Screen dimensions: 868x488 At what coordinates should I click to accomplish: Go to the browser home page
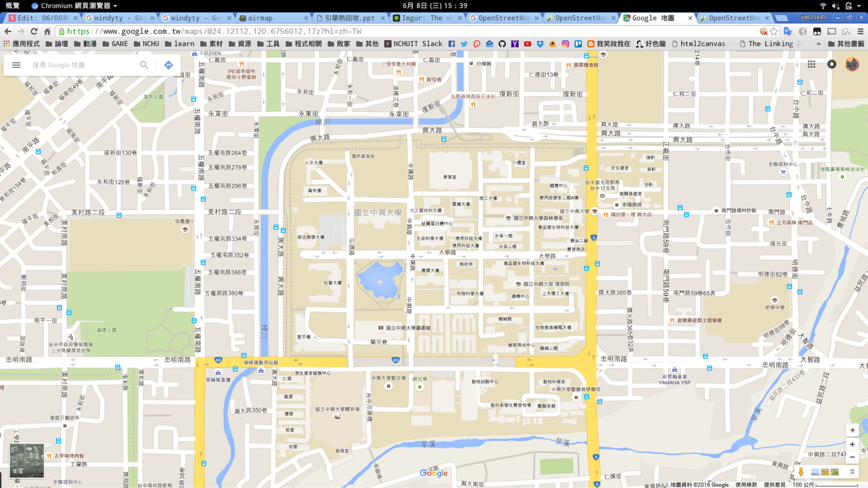pos(47,31)
